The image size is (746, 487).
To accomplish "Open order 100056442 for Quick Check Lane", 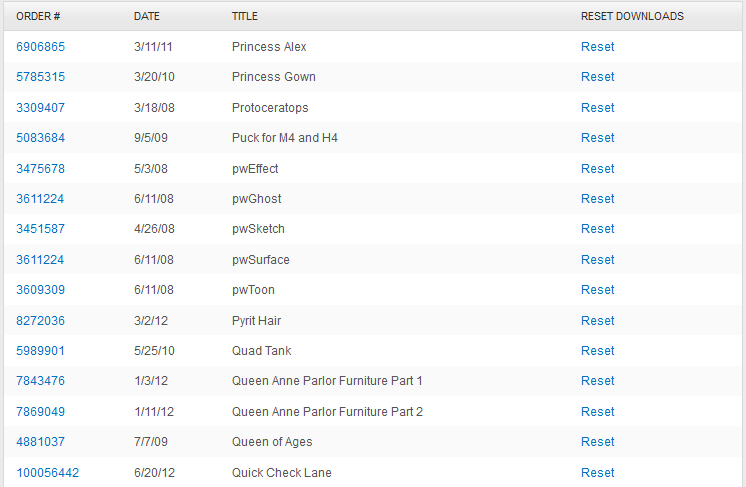I will [x=47, y=473].
